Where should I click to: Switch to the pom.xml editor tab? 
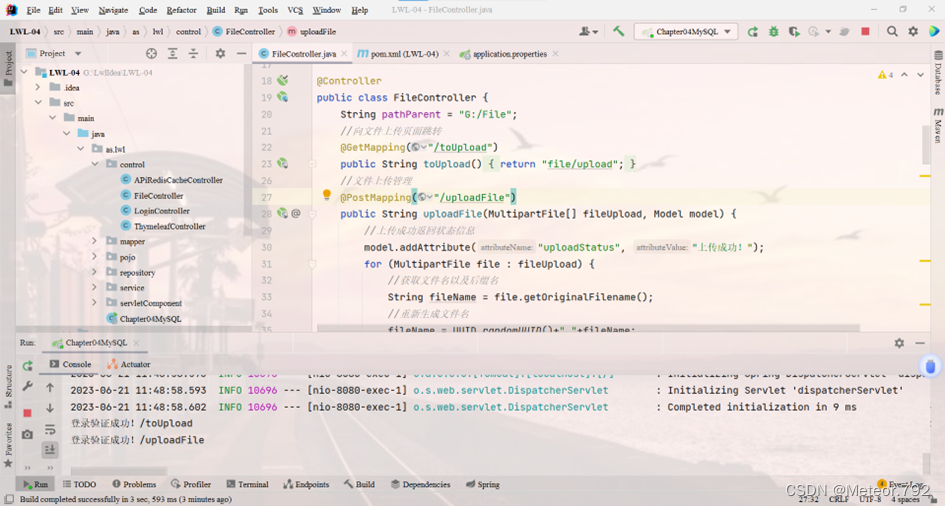(x=398, y=54)
